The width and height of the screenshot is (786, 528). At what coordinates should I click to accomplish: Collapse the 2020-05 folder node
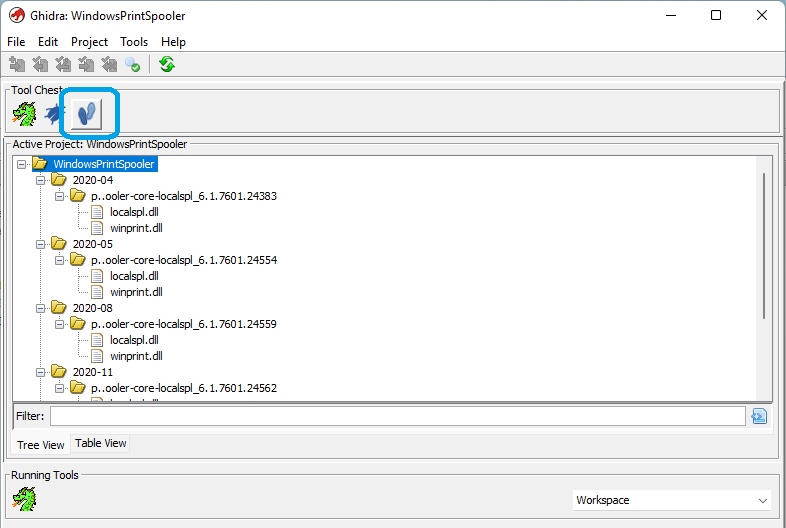pyautogui.click(x=40, y=244)
